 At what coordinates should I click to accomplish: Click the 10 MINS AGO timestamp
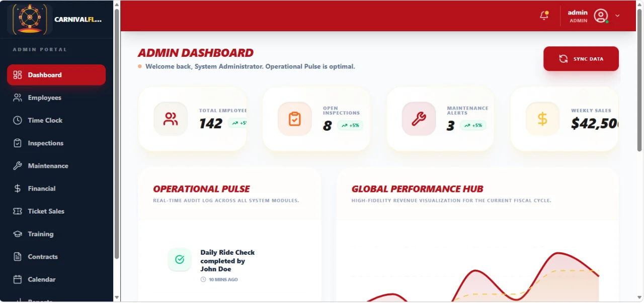(223, 279)
